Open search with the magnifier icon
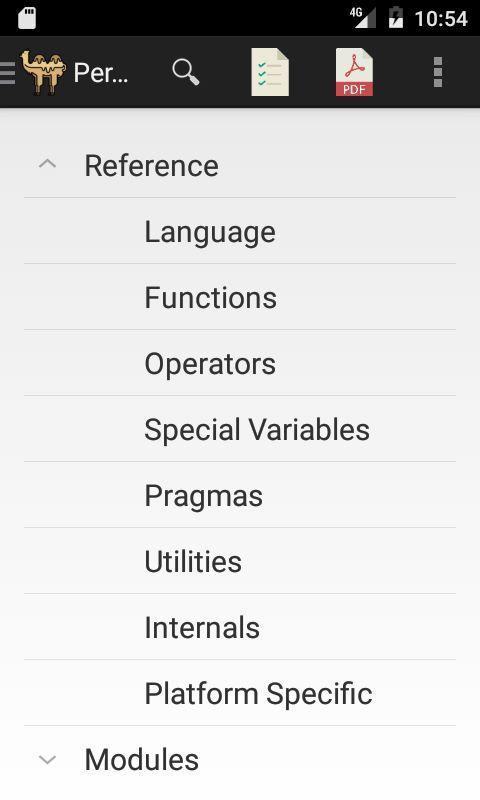This screenshot has width=480, height=800. coord(186,72)
